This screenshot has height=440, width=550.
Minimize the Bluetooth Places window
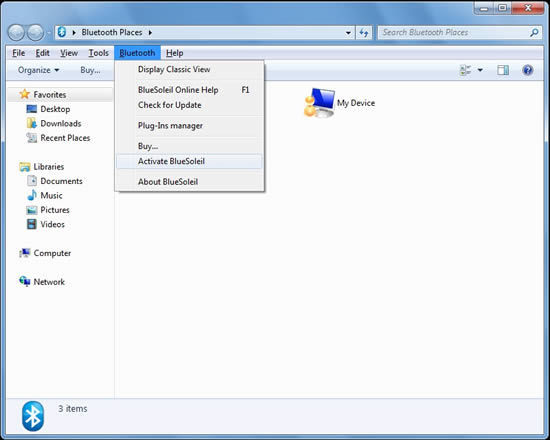[x=484, y=8]
